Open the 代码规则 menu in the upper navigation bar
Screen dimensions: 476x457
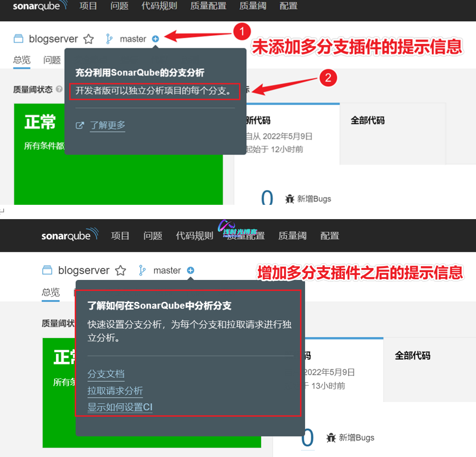159,6
